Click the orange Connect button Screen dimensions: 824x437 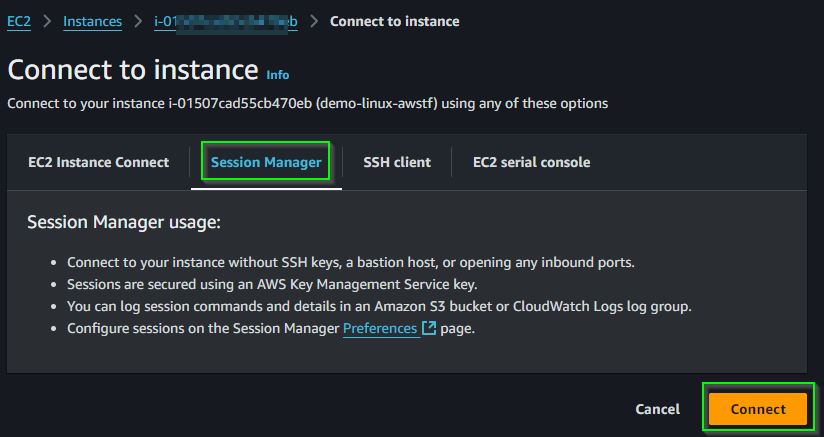click(758, 409)
